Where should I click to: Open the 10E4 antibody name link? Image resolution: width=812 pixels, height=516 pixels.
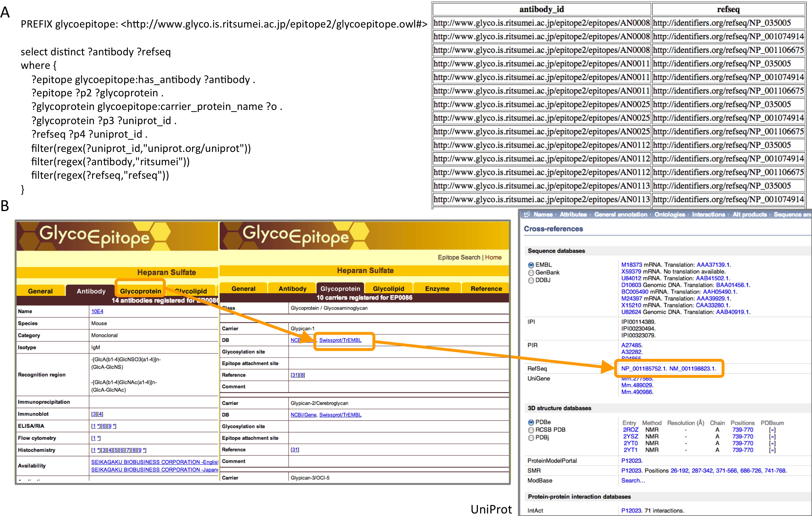[97, 311]
